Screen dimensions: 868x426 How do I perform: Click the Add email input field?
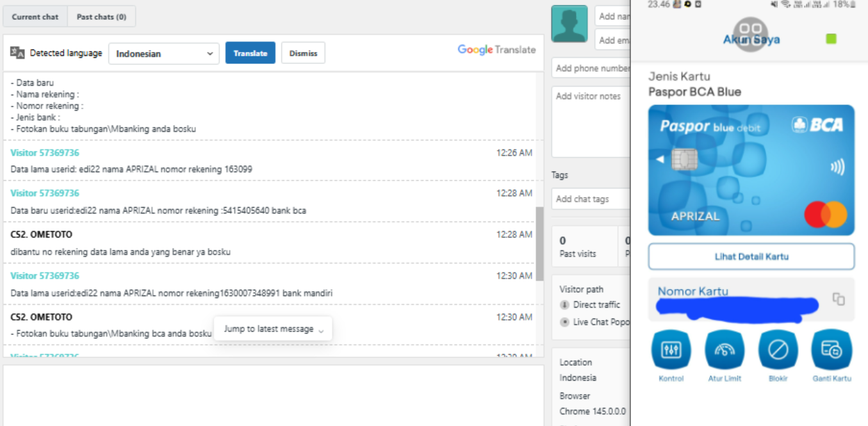tap(613, 40)
